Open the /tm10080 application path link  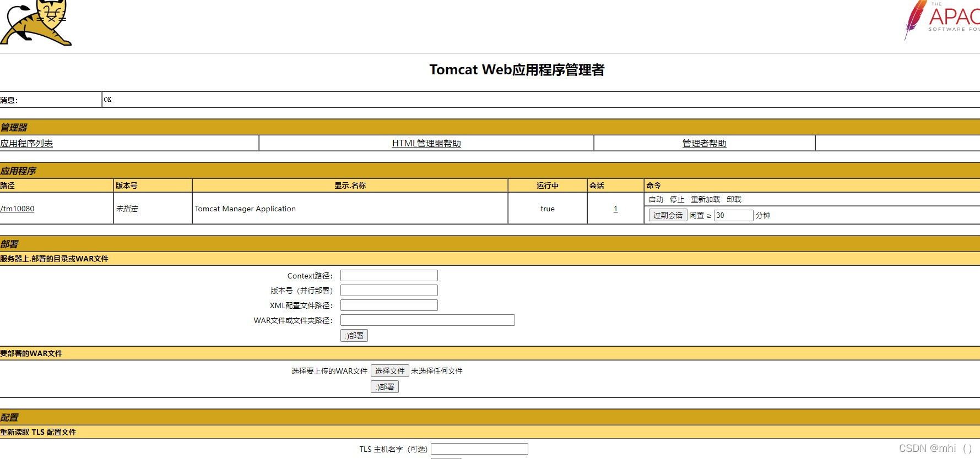pos(17,209)
